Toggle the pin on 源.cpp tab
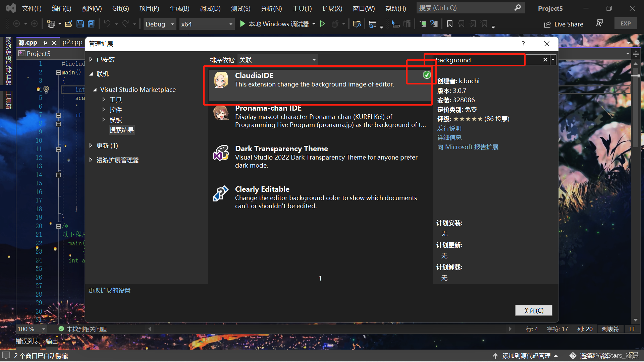Viewport: 644px width, 362px height. [45, 43]
